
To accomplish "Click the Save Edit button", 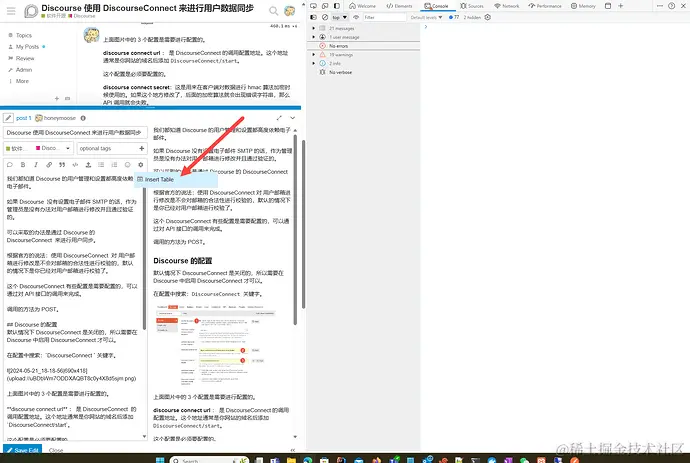I will pyautogui.click(x=22, y=450).
